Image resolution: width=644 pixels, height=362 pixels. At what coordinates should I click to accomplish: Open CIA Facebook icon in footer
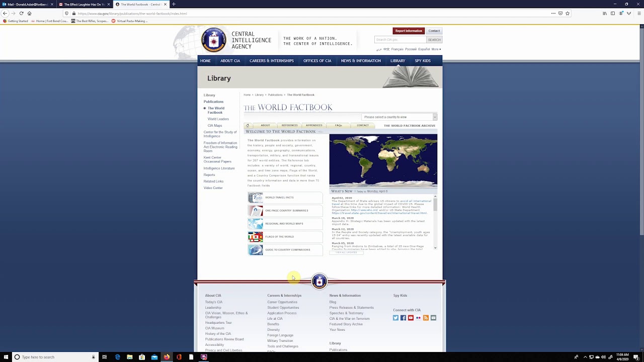403,318
